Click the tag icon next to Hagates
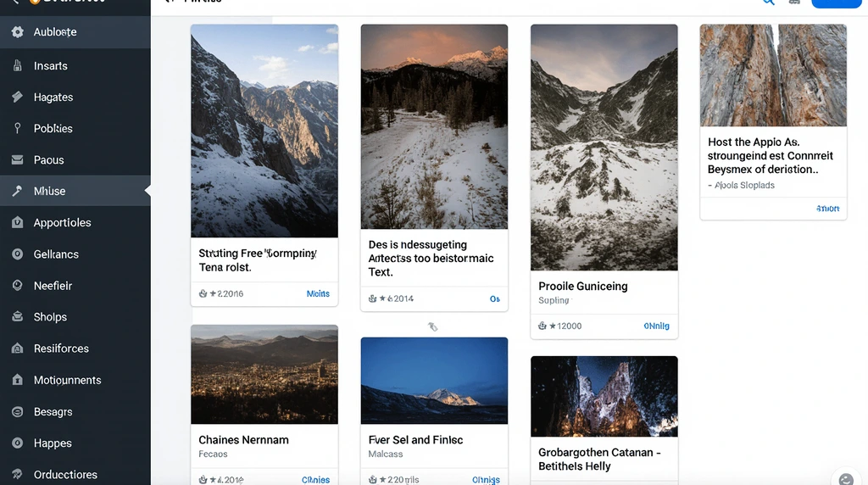Image resolution: width=868 pixels, height=485 pixels. click(x=17, y=98)
